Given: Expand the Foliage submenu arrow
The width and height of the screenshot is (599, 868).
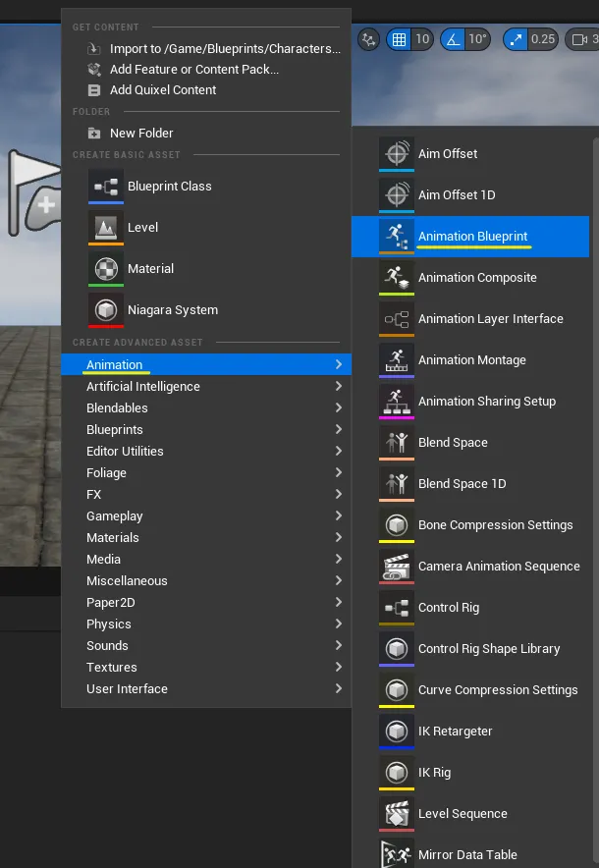Looking at the screenshot, I should (x=338, y=472).
